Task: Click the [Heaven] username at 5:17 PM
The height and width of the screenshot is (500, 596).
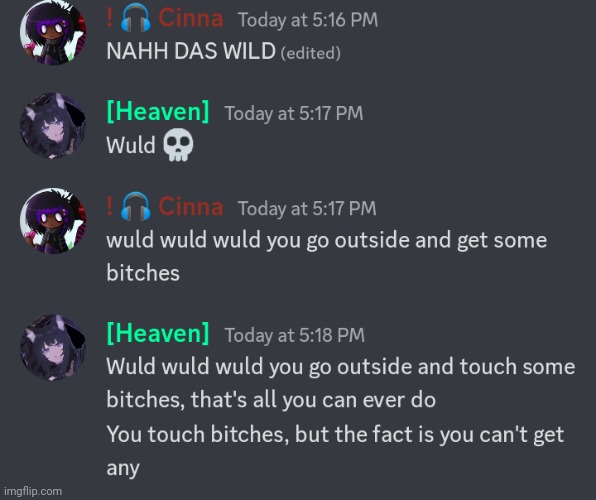Action: coord(158,111)
